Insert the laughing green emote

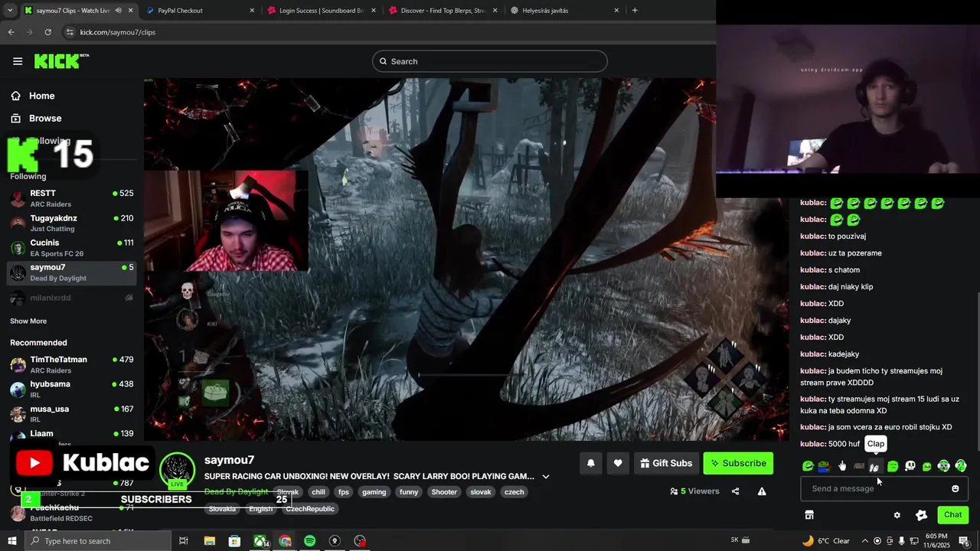coord(808,466)
